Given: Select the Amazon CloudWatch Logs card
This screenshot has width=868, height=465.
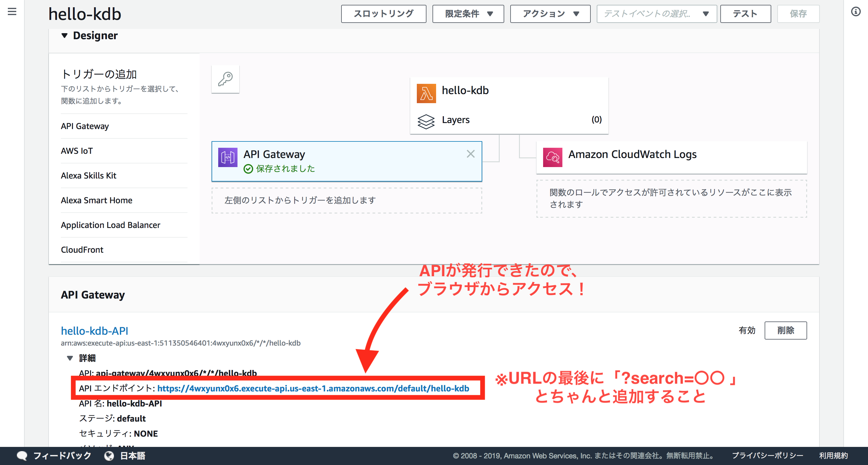Looking at the screenshot, I should tap(671, 157).
